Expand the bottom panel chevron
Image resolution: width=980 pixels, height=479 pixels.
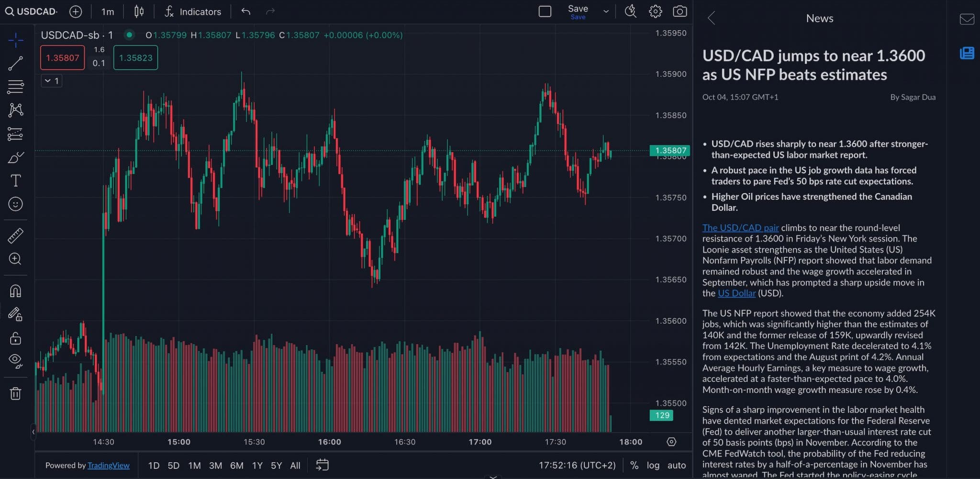click(493, 477)
